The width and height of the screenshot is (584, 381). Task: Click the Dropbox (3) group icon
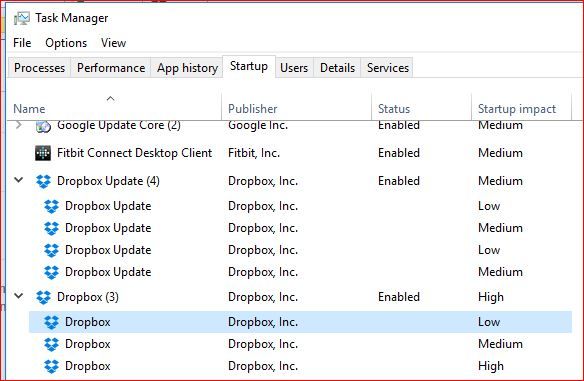[43, 297]
